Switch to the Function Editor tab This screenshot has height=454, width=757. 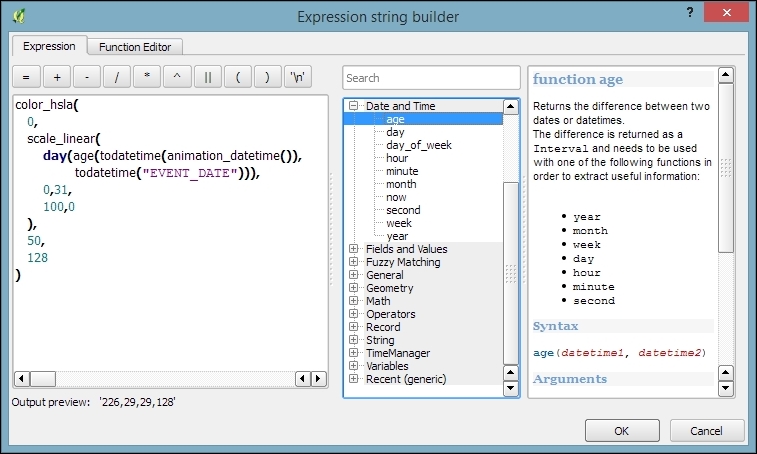(x=135, y=47)
